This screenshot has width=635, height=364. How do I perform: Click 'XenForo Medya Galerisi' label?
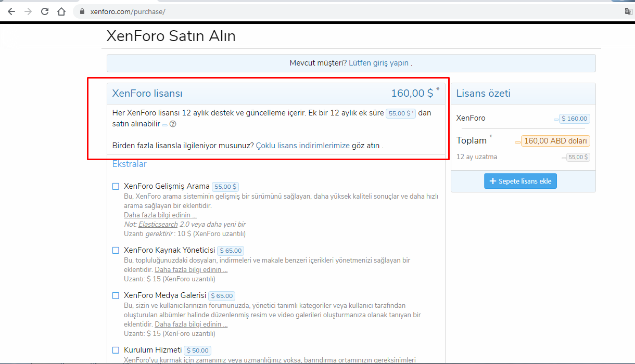pos(165,295)
